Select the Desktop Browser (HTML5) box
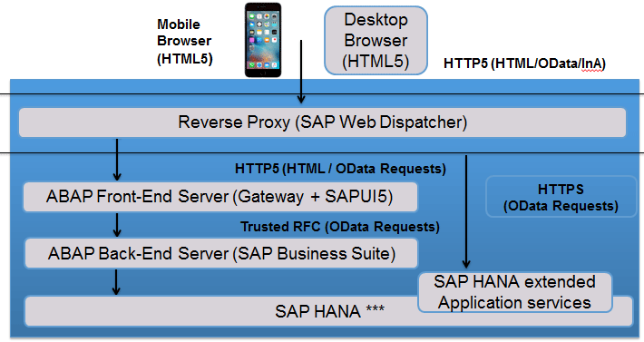 tap(376, 41)
